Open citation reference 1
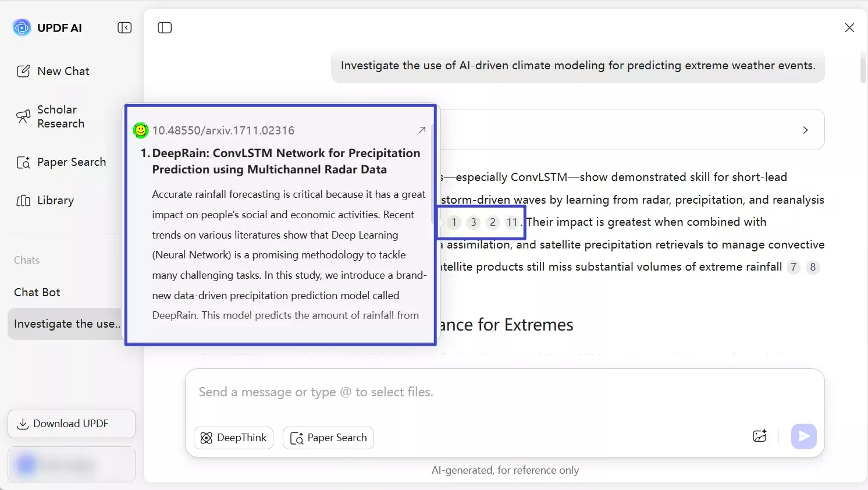Screen dimensions: 868x490 point(454,222)
